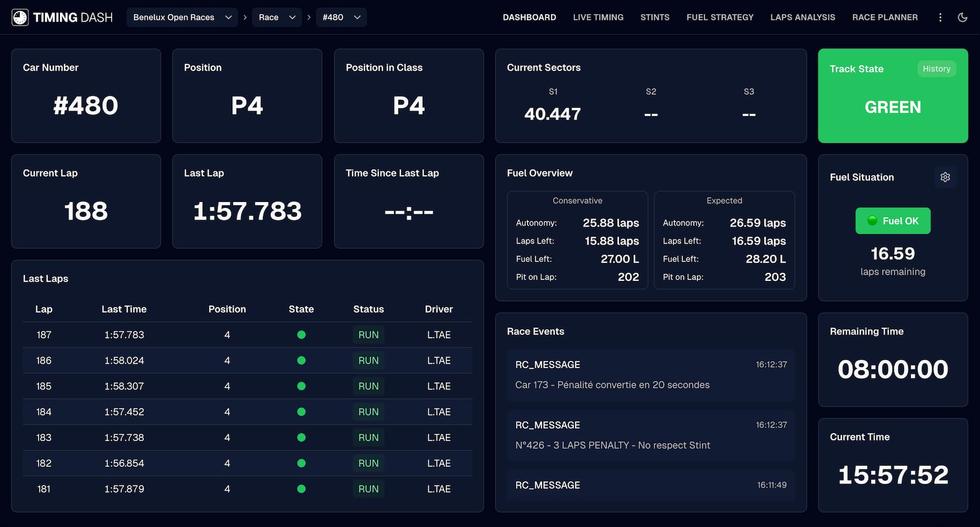Viewport: 980px width, 527px height.
Task: Open the FUEL STRATEGY page
Action: (x=720, y=17)
